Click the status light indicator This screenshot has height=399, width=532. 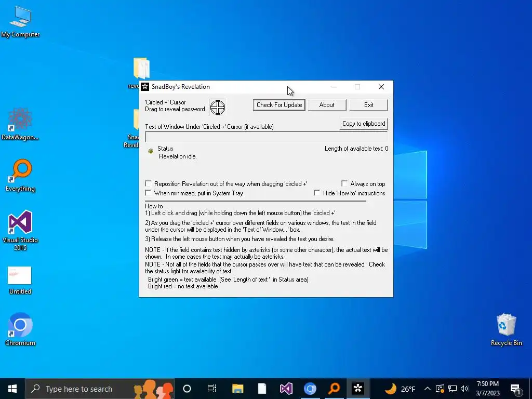(x=151, y=151)
